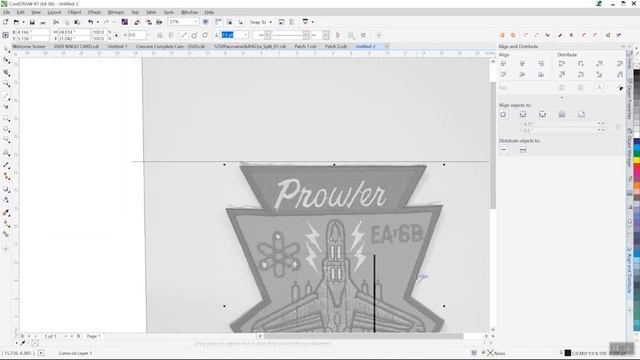Viewport: 640px width, 360px height.
Task: Click the Distribute left icon
Action: point(562,64)
